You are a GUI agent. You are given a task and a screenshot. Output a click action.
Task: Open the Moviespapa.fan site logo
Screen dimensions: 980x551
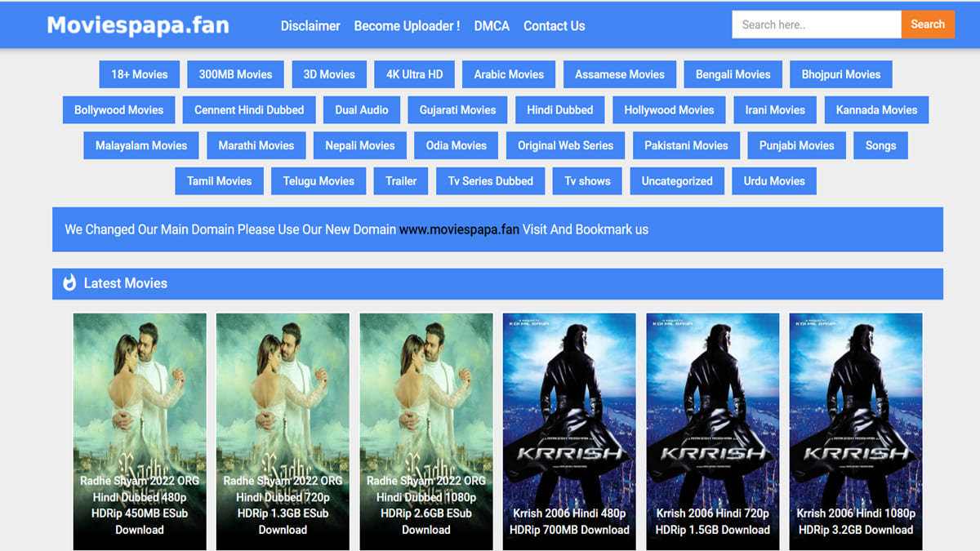pyautogui.click(x=138, y=25)
